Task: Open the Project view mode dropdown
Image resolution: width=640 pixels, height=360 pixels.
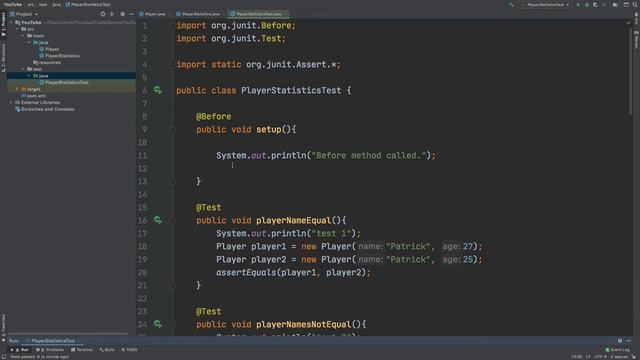Action: (24, 14)
